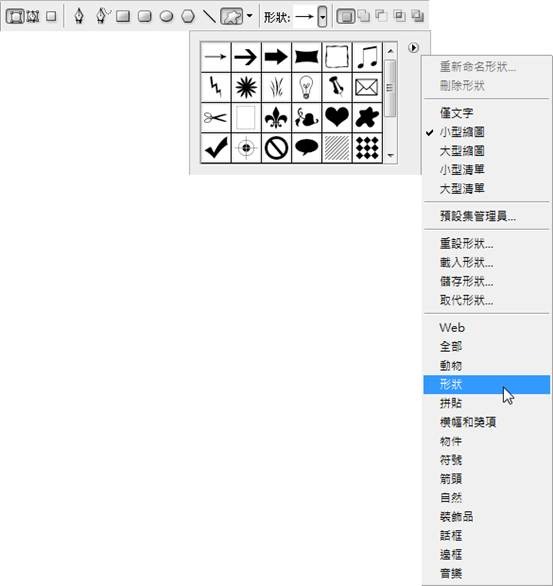Select the Polygon tool

[188, 16]
